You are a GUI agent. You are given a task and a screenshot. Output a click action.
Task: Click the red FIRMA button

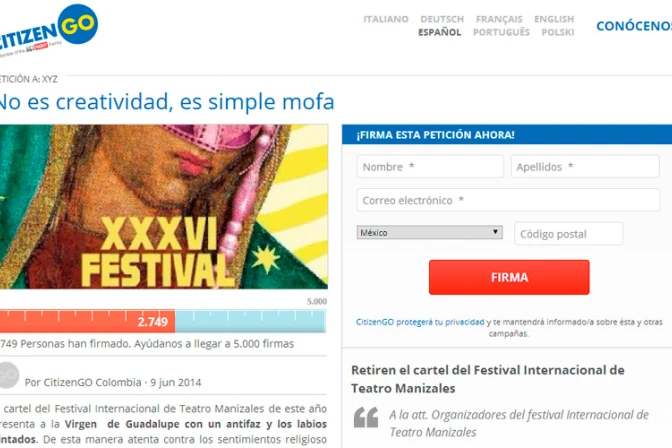pos(509,277)
